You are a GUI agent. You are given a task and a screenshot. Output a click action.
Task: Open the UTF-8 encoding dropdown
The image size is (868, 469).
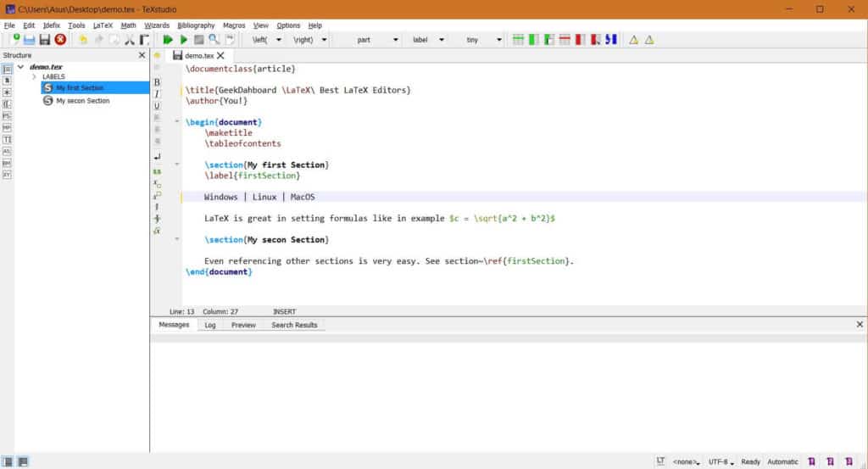tap(721, 462)
